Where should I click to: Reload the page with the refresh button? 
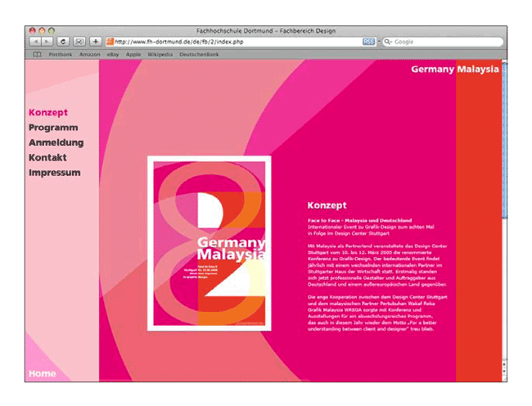click(63, 42)
